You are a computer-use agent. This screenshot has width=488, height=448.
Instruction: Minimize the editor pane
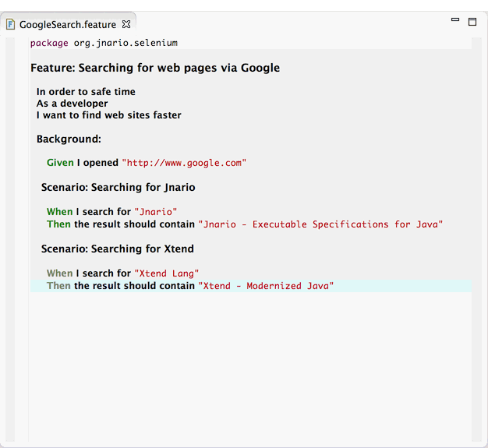(455, 19)
